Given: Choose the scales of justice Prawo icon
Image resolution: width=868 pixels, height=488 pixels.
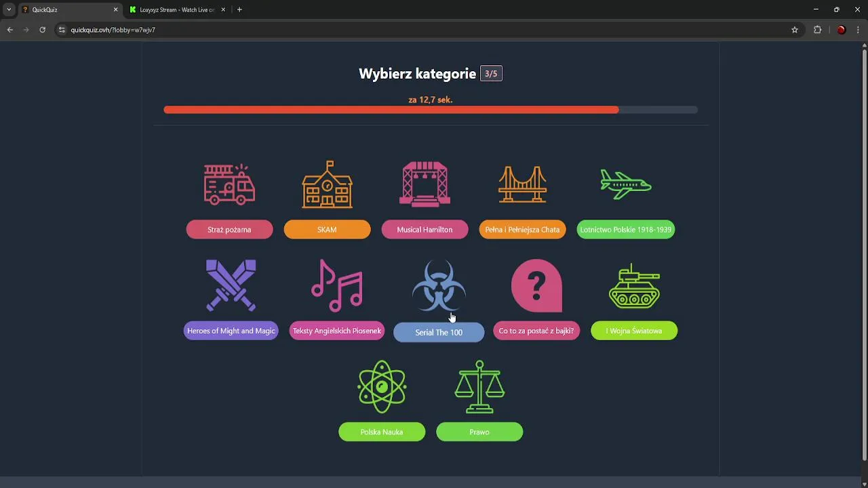Looking at the screenshot, I should click(x=479, y=386).
